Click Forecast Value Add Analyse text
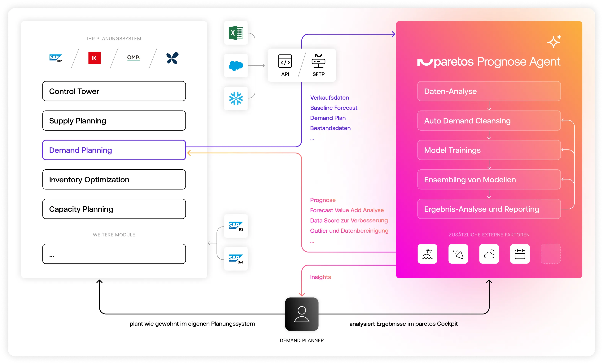This screenshot has width=603, height=364. (x=347, y=210)
